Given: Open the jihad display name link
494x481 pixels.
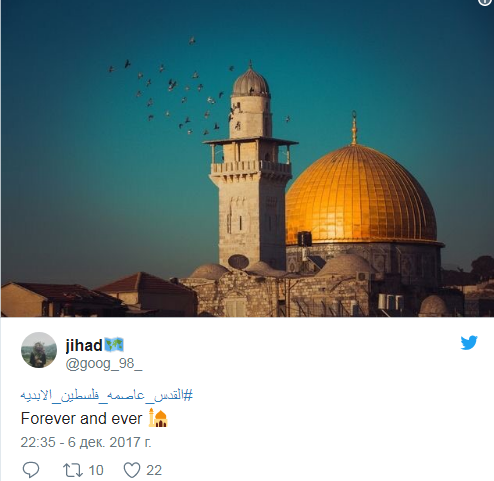Looking at the screenshot, I should 84,345.
